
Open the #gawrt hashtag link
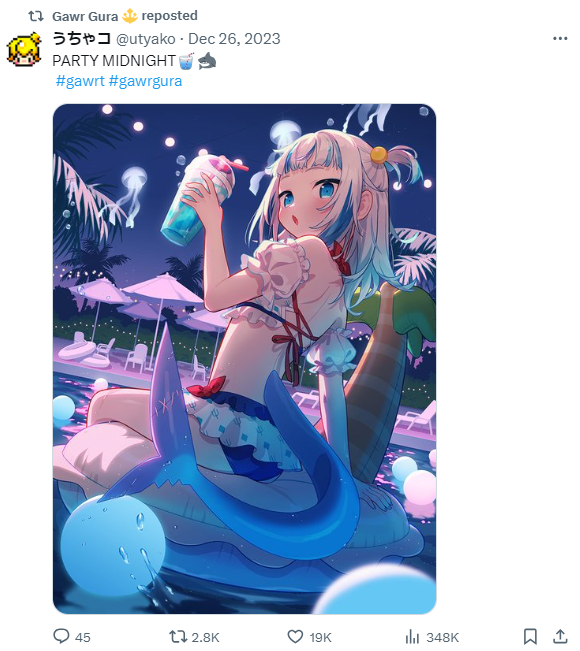pyautogui.click(x=80, y=81)
